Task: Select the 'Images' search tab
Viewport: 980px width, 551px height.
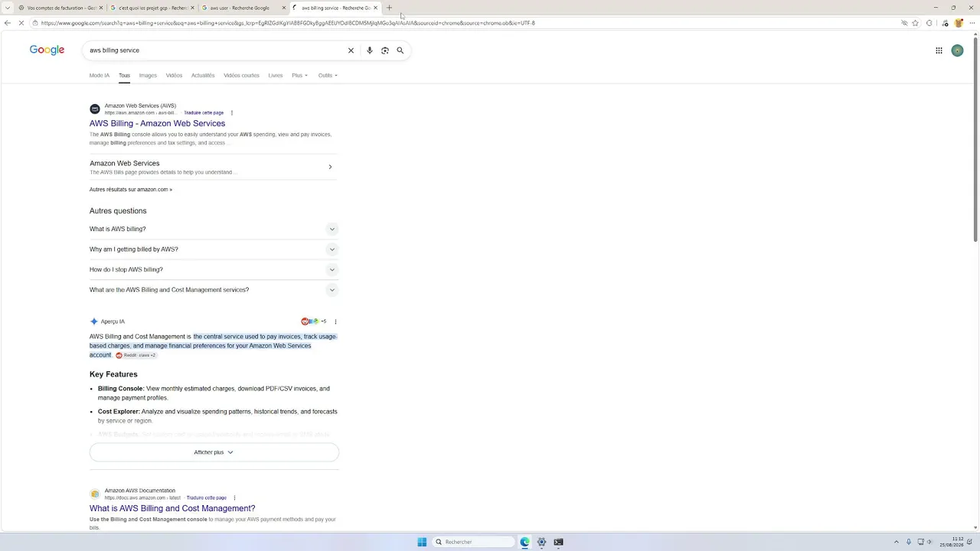Action: coord(148,76)
